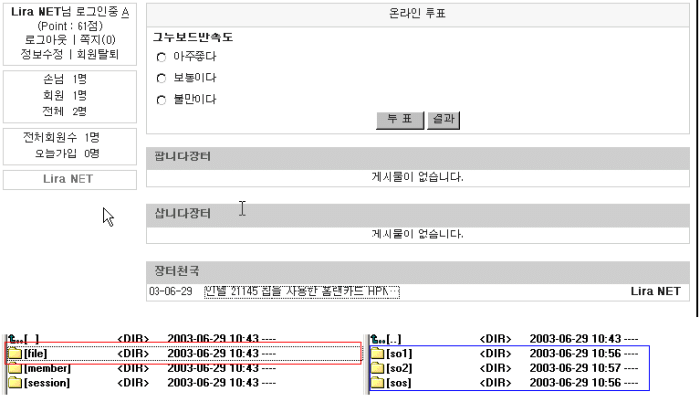
Task: Select the 보통이다 radio option
Action: pyautogui.click(x=161, y=78)
